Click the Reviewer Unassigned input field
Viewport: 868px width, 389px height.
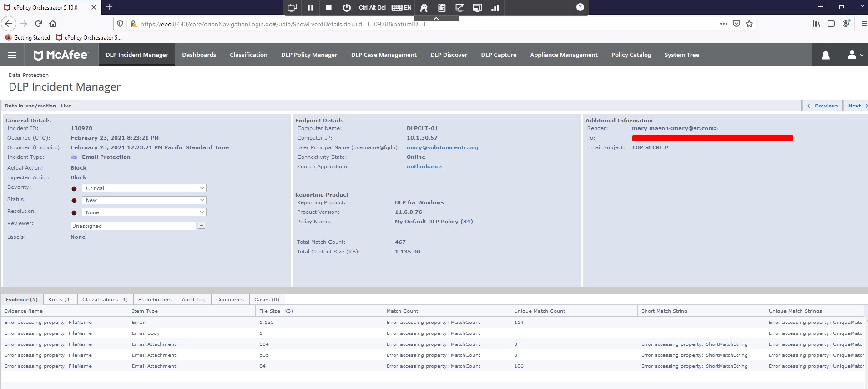coord(133,226)
